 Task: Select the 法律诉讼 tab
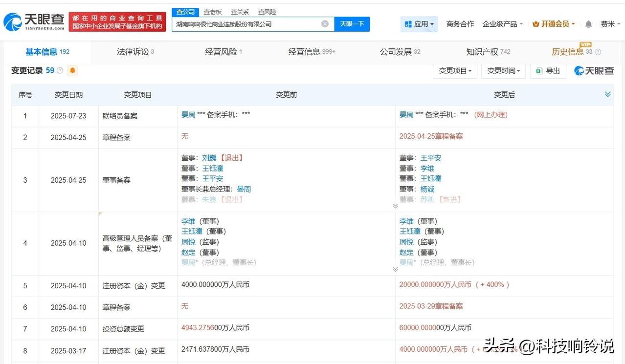(135, 52)
